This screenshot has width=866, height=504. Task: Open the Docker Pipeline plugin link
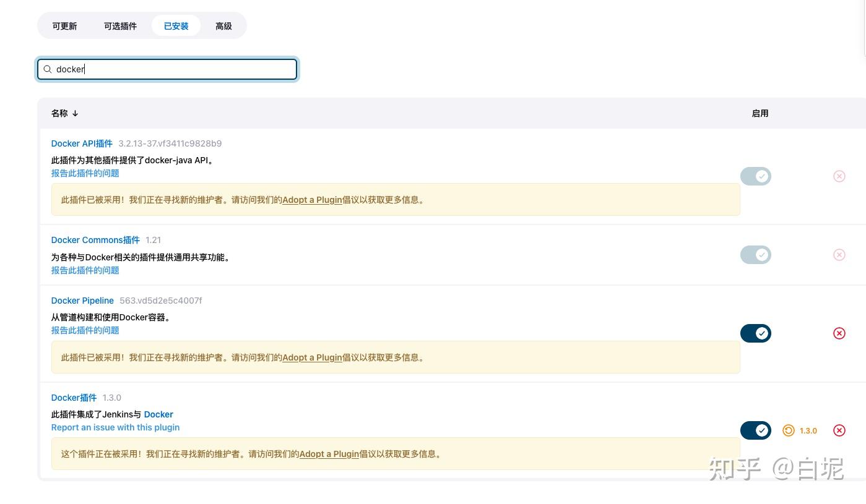(x=82, y=301)
